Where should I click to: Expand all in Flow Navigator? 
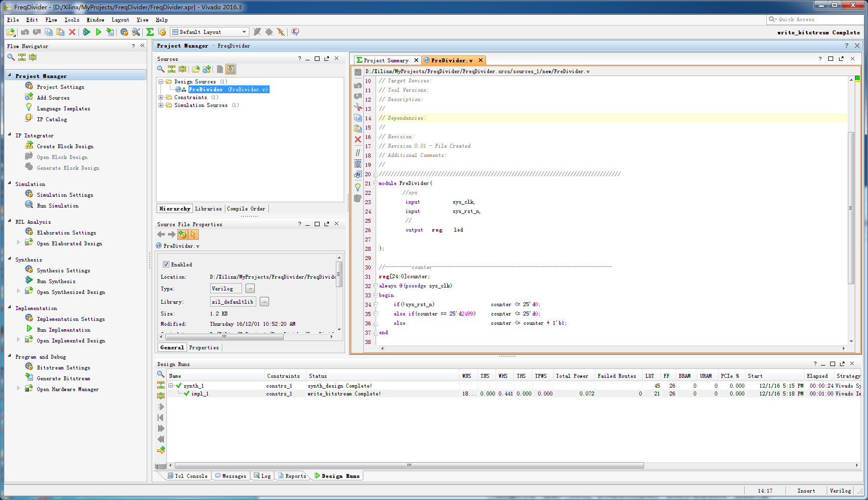point(32,57)
